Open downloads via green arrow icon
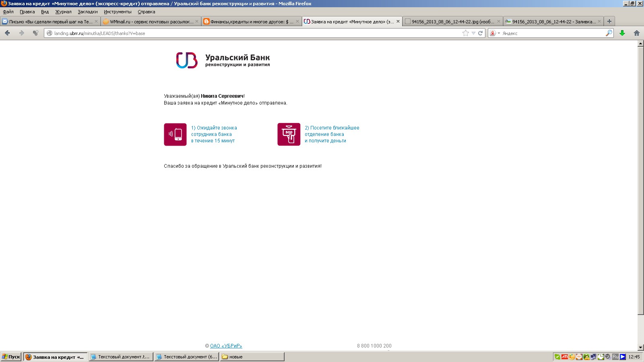 (622, 33)
